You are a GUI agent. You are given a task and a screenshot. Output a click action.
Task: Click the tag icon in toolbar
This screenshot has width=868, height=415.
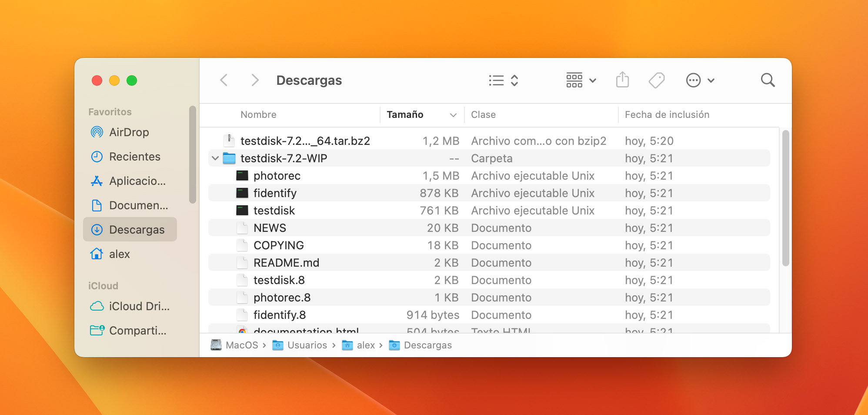pyautogui.click(x=657, y=80)
